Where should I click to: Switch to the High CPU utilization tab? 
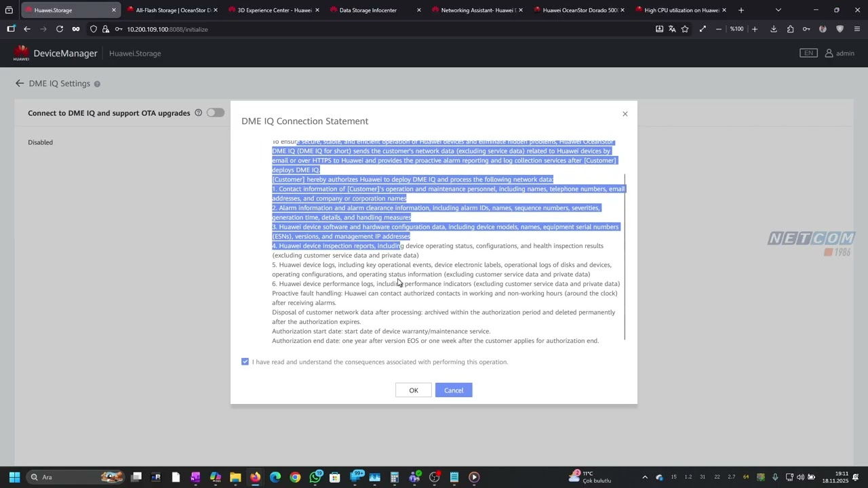click(680, 10)
